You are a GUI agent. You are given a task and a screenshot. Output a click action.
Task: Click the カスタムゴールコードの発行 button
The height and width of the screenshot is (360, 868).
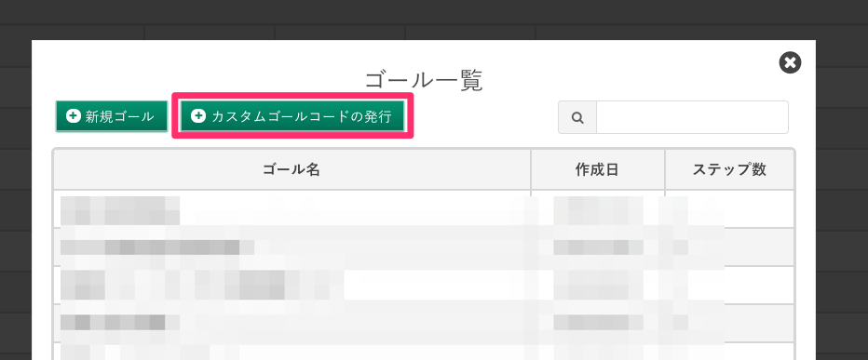[292, 116]
